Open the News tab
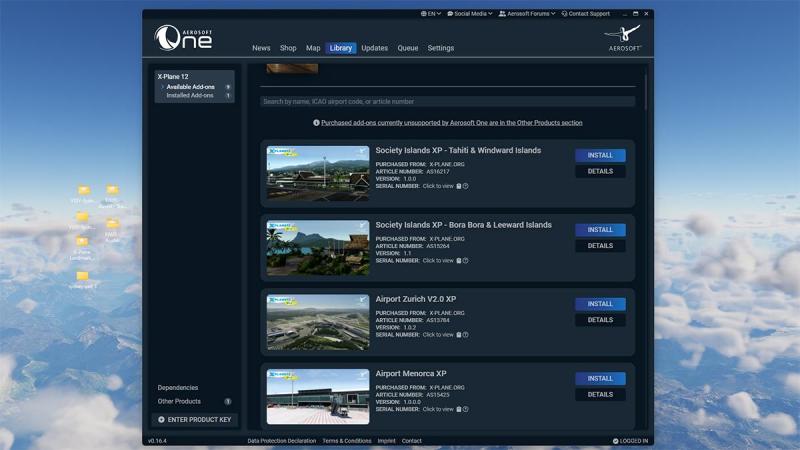Viewport: 800px width, 450px height. click(261, 48)
